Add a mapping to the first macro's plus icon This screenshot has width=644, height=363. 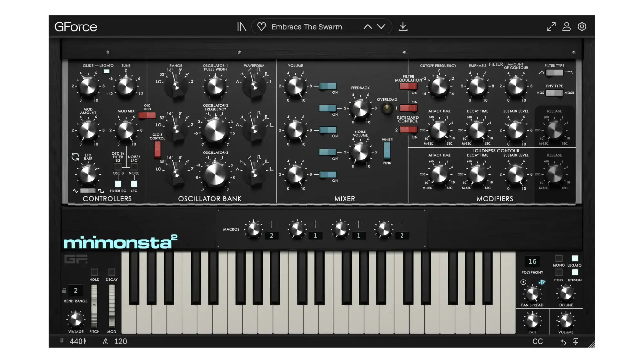272,224
